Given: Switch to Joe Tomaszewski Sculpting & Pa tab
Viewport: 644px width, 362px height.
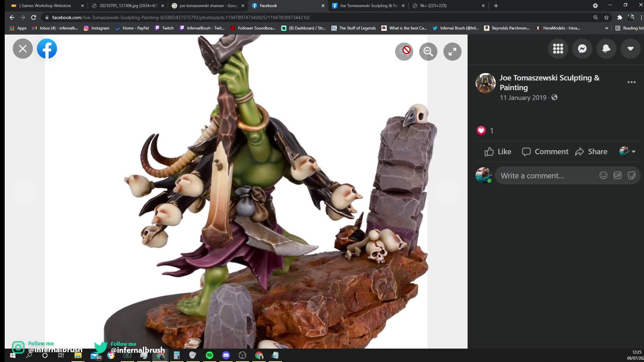Looking at the screenshot, I should pyautogui.click(x=368, y=6).
